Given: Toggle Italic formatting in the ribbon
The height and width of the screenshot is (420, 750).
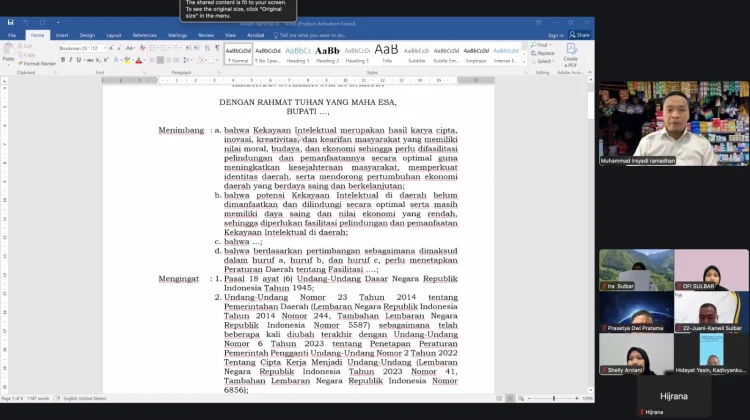Looking at the screenshot, I should point(71,60).
